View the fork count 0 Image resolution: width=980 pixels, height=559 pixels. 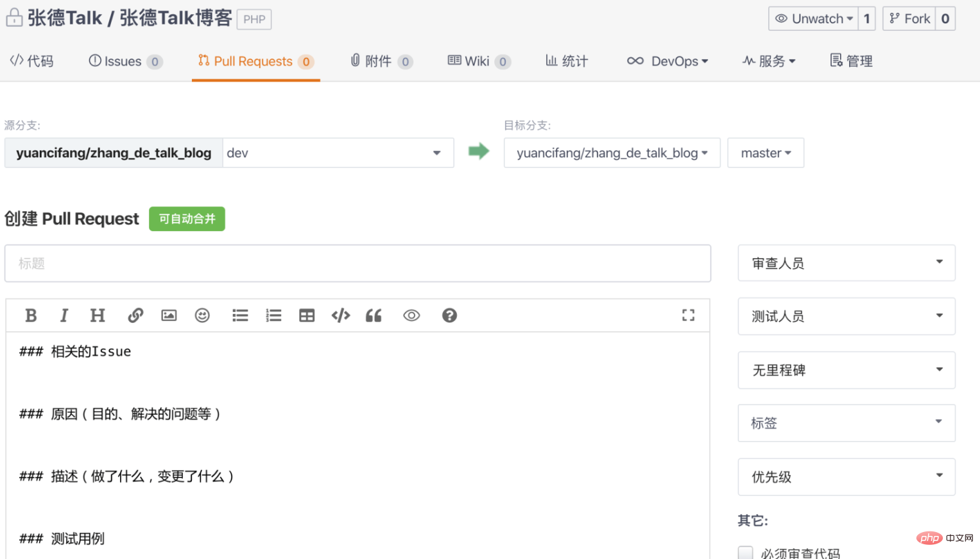coord(945,19)
